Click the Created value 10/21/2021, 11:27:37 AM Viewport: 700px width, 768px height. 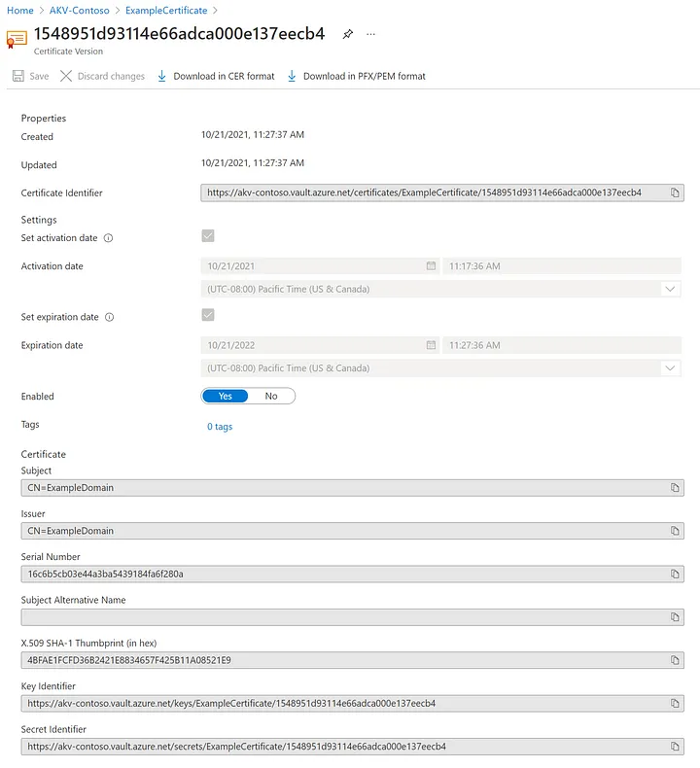(252, 134)
